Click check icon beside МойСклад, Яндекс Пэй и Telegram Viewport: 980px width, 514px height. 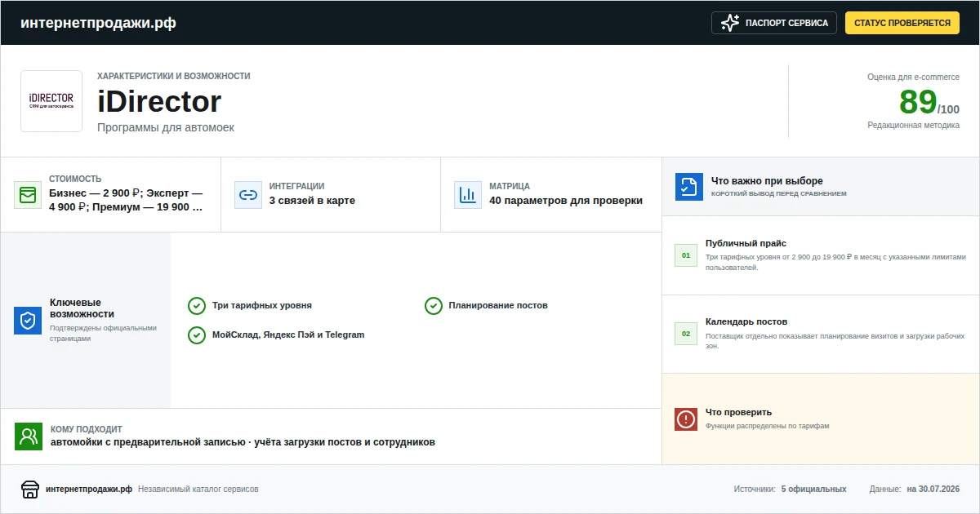(x=197, y=335)
